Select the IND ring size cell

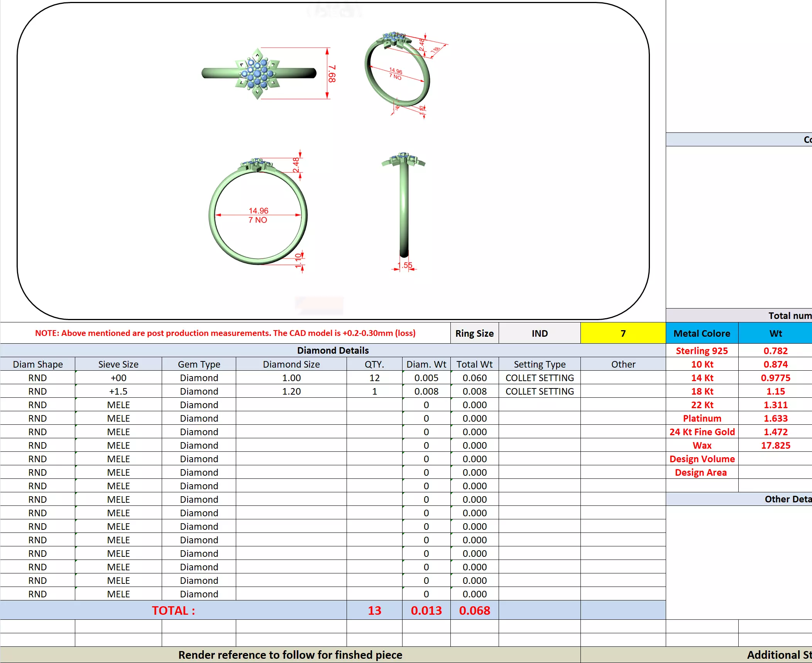539,333
